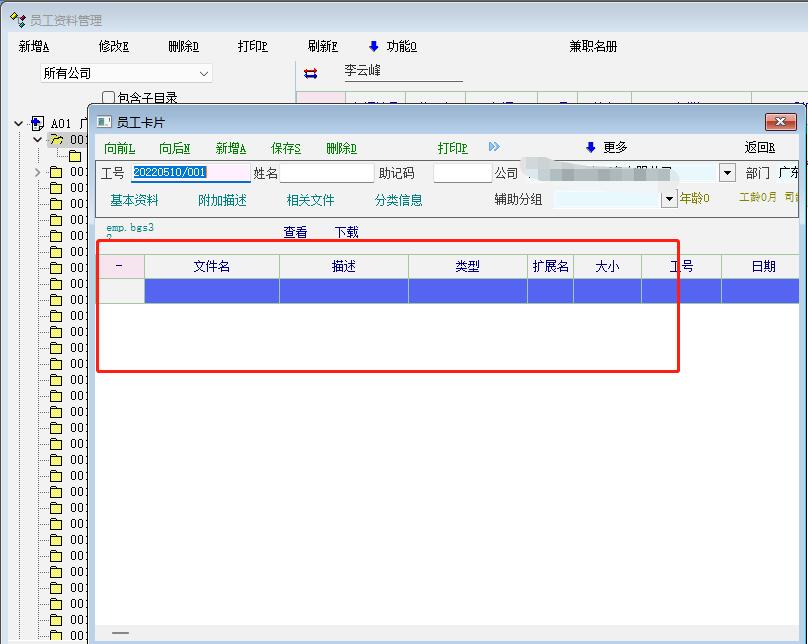Screen dimensions: 808x644
Task: Switch to the 基本资料 tab
Action: click(x=134, y=200)
